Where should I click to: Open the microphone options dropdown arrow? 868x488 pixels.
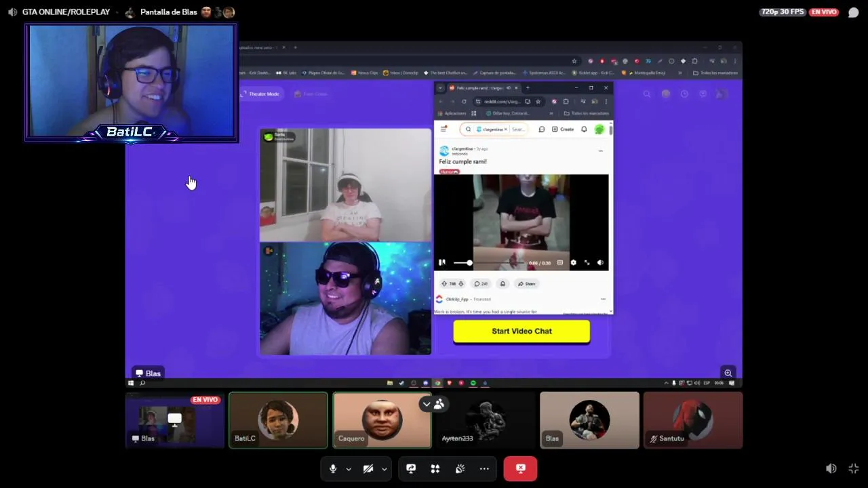349,469
